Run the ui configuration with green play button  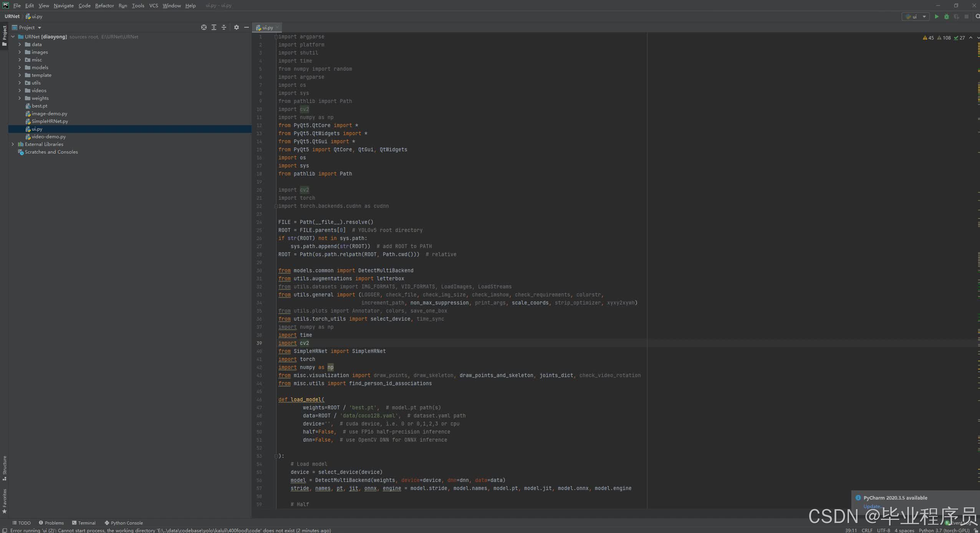(x=937, y=17)
